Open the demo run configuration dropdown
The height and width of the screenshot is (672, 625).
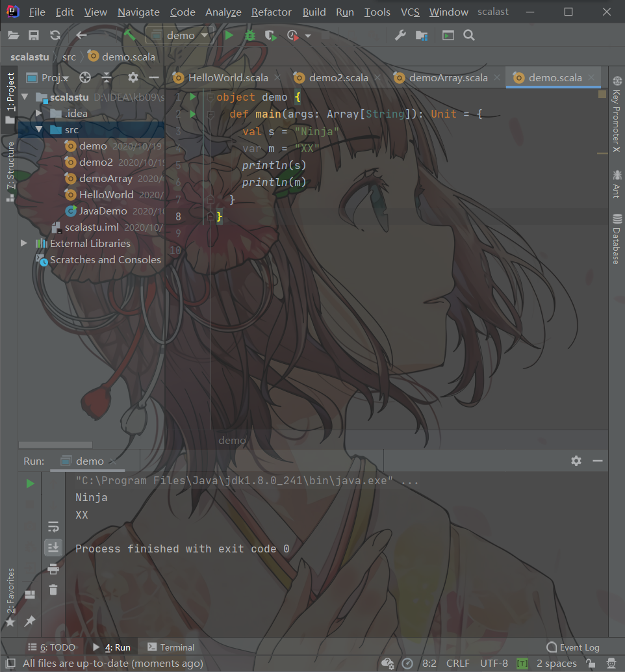pyautogui.click(x=204, y=36)
